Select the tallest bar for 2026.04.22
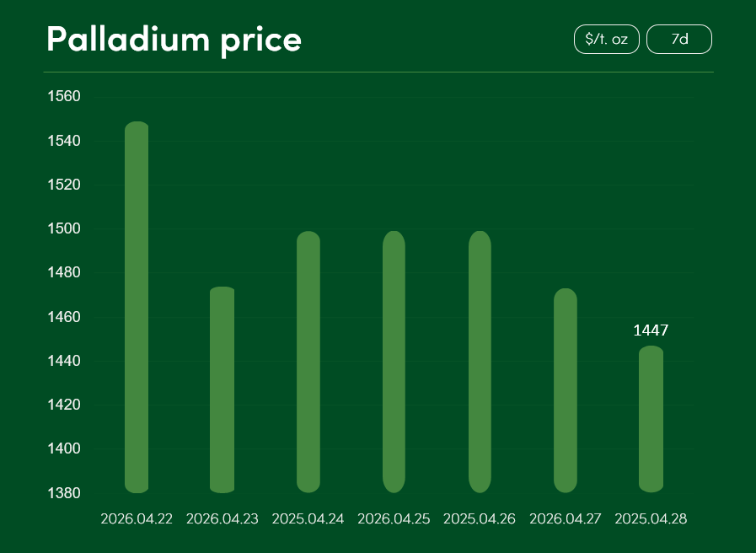 pyautogui.click(x=137, y=307)
